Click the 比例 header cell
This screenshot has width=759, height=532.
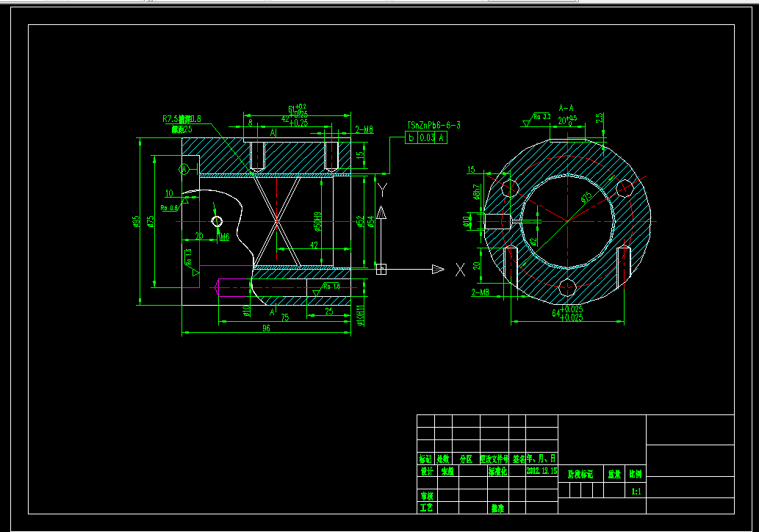pyautogui.click(x=636, y=475)
